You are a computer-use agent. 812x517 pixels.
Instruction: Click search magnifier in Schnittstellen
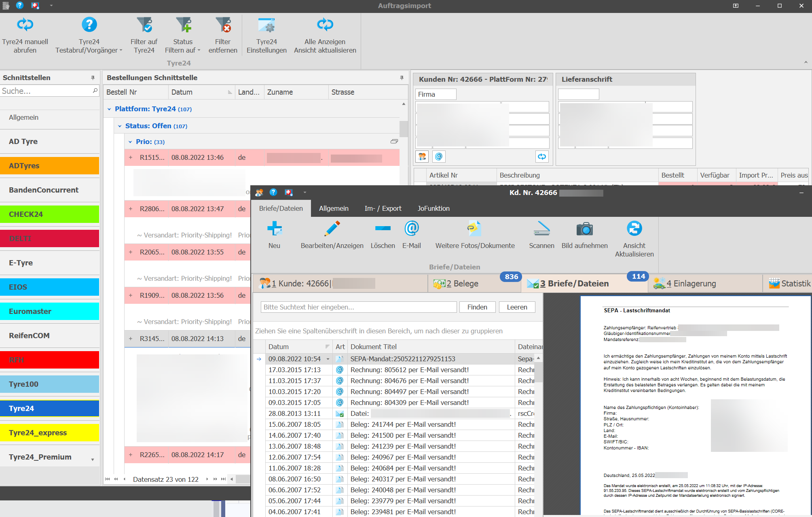pyautogui.click(x=95, y=91)
